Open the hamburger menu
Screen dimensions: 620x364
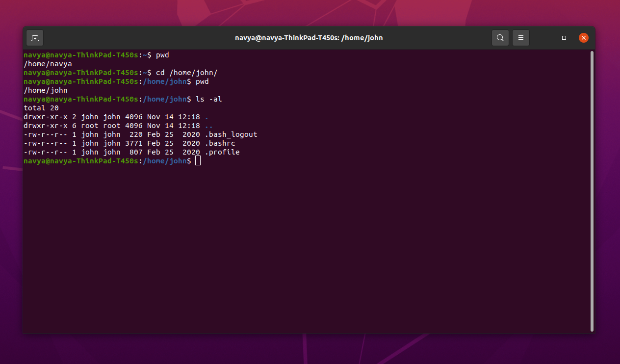click(x=520, y=37)
